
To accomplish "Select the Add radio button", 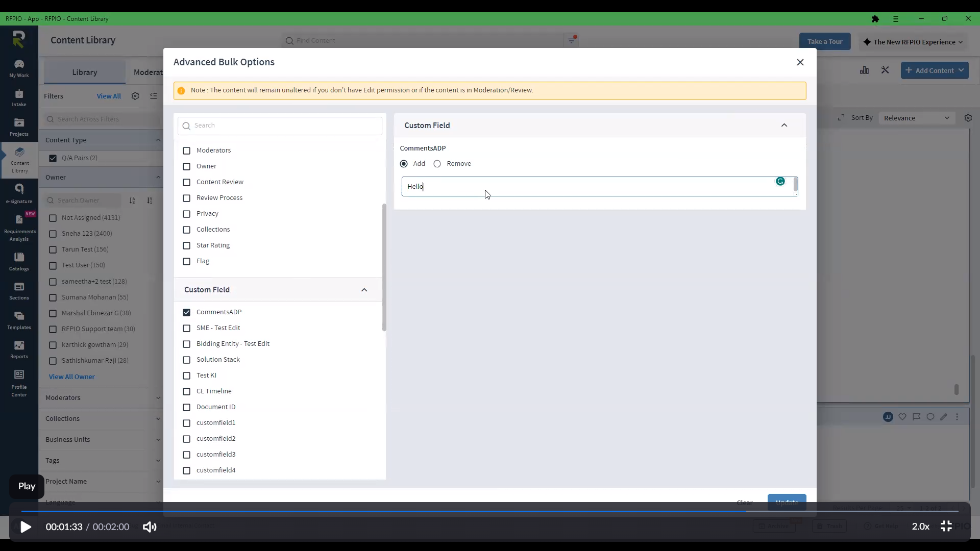I will [404, 164].
